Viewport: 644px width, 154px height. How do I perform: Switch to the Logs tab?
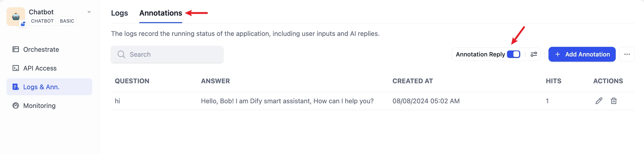coord(119,13)
